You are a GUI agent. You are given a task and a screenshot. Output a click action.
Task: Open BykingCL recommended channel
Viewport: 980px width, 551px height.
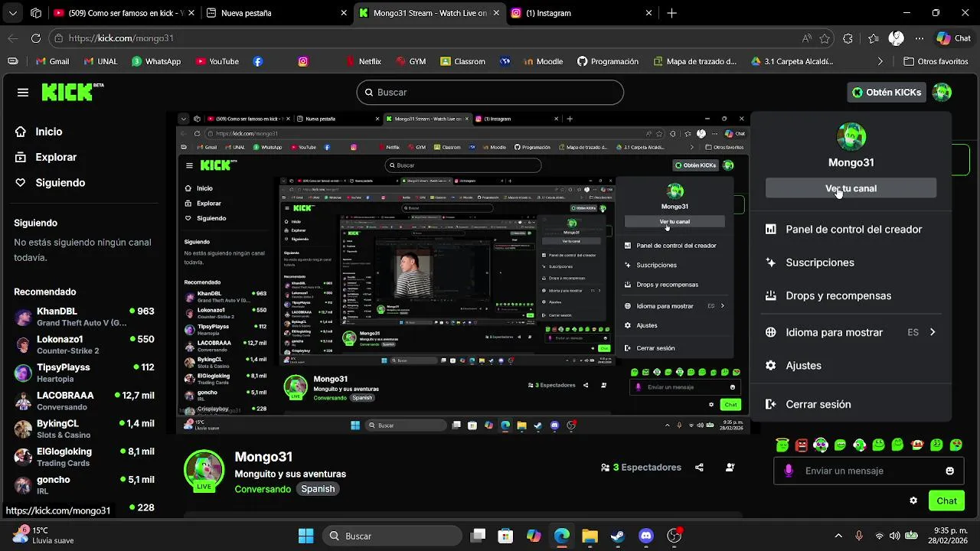tap(84, 429)
